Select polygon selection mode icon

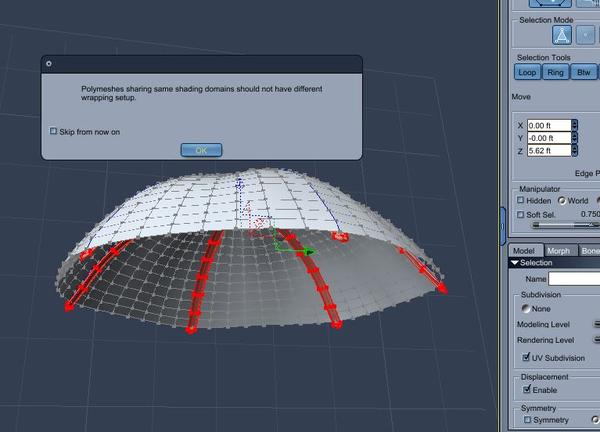(x=562, y=35)
